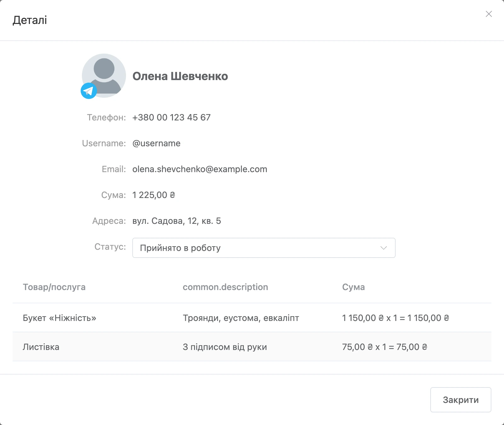Select the Листівка table row
Screen dimensions: 504x425
(x=252, y=347)
